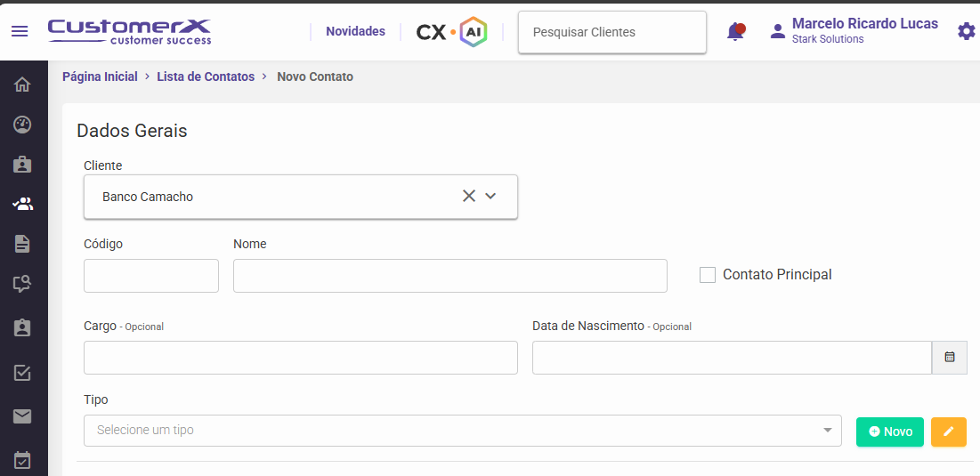Image resolution: width=980 pixels, height=476 pixels.
Task: Enable the Contato Principal checkbox
Action: (708, 275)
